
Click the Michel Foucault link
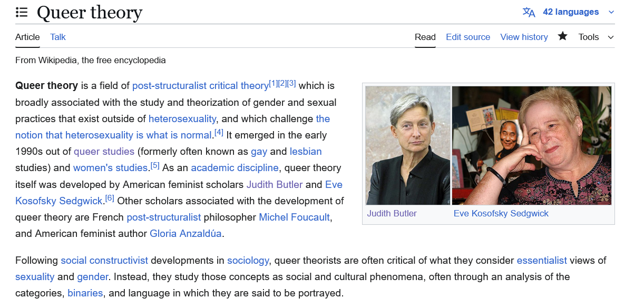294,217
